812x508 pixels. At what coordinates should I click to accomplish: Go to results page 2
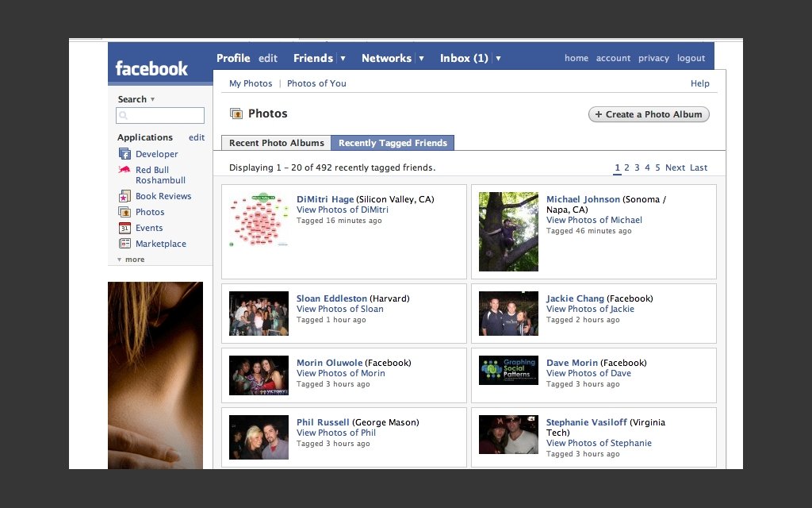pos(626,167)
